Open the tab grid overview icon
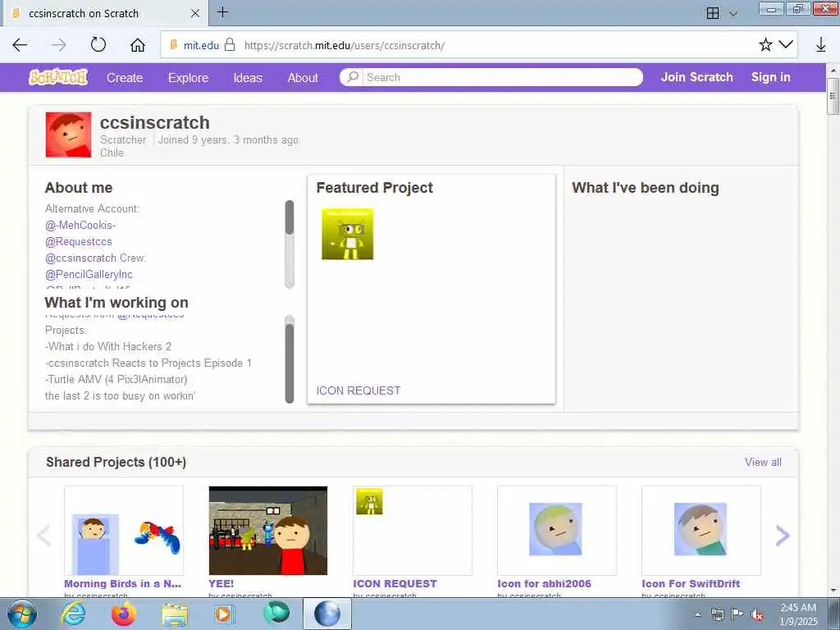Viewport: 840px width, 630px height. tap(713, 13)
